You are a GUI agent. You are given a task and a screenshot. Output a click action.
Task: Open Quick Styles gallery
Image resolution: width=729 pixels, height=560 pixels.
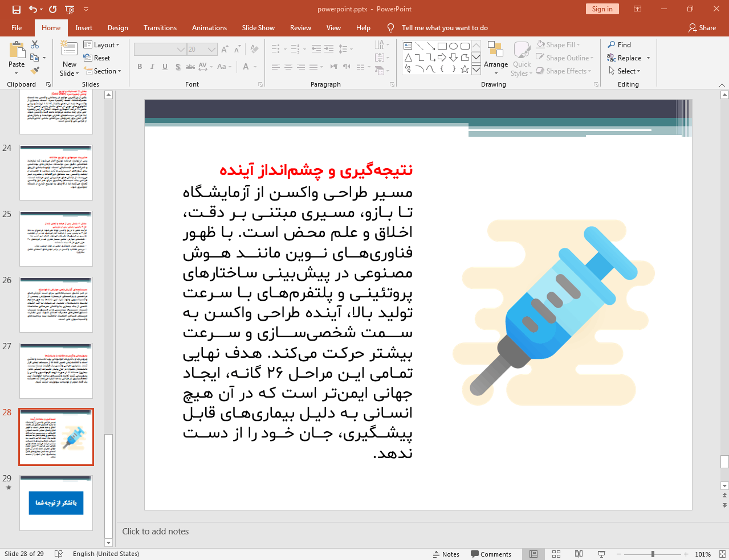click(x=522, y=58)
